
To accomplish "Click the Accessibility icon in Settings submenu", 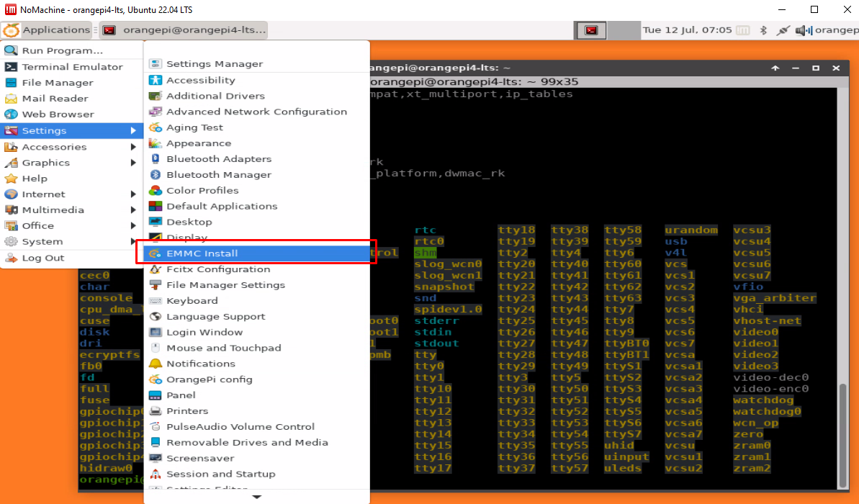I will [x=156, y=80].
